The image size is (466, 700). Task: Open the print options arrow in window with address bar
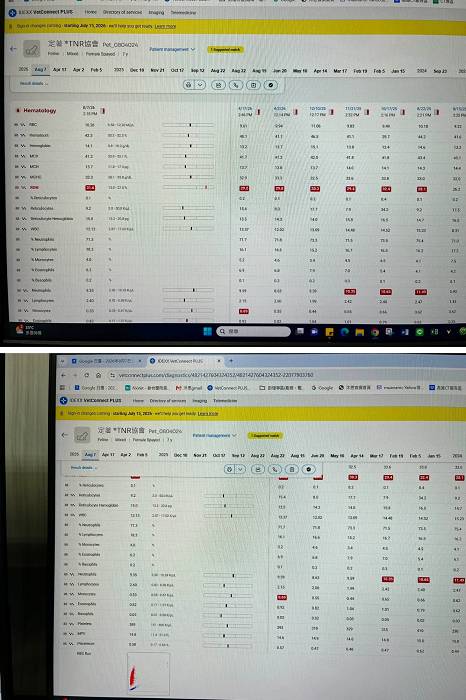click(241, 469)
